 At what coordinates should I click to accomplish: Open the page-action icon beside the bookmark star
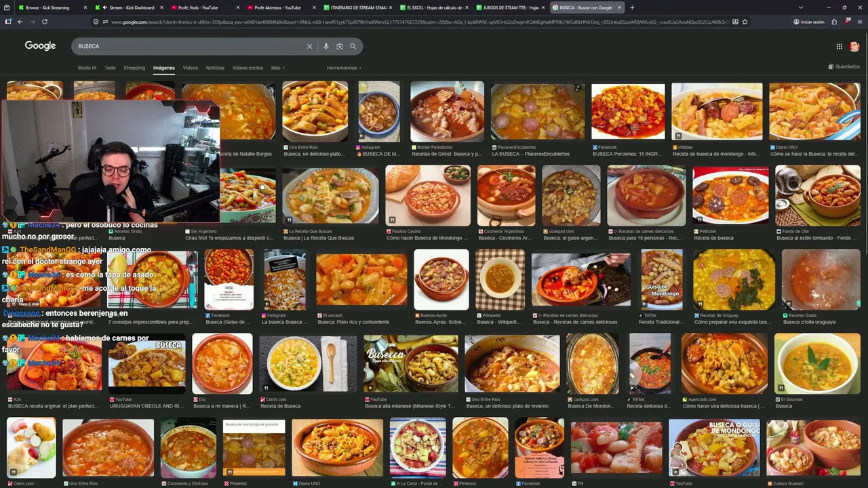click(x=735, y=22)
